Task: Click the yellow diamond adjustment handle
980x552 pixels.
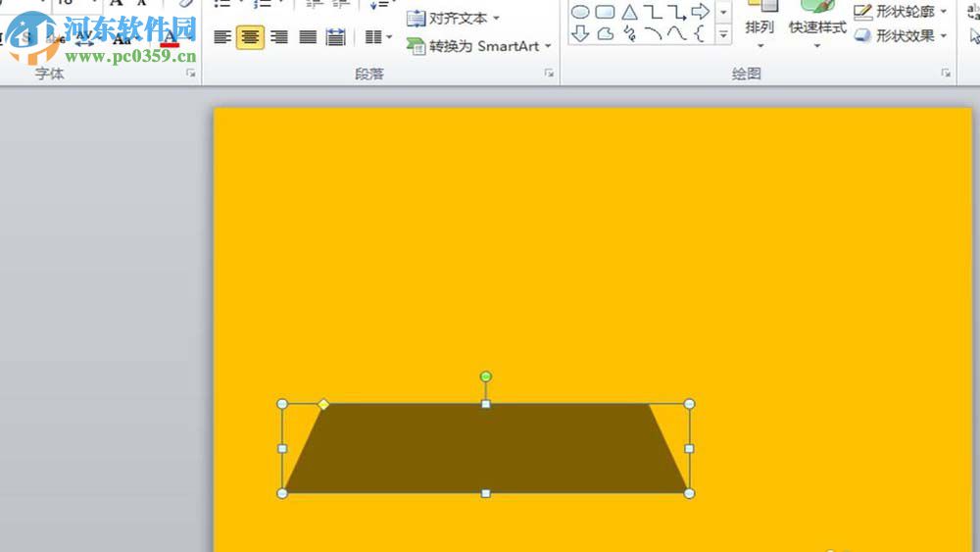Action: (323, 405)
